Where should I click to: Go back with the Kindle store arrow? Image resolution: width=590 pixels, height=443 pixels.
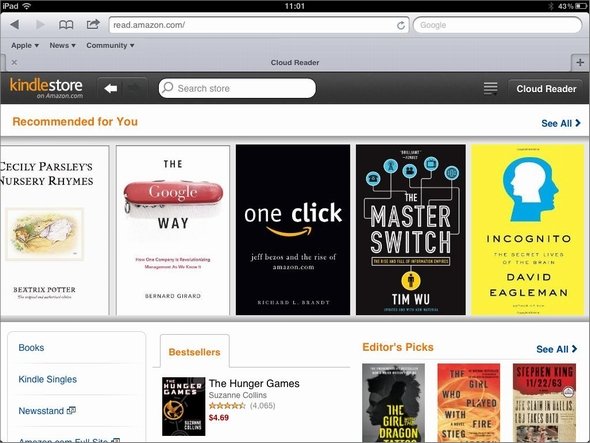pyautogui.click(x=111, y=88)
